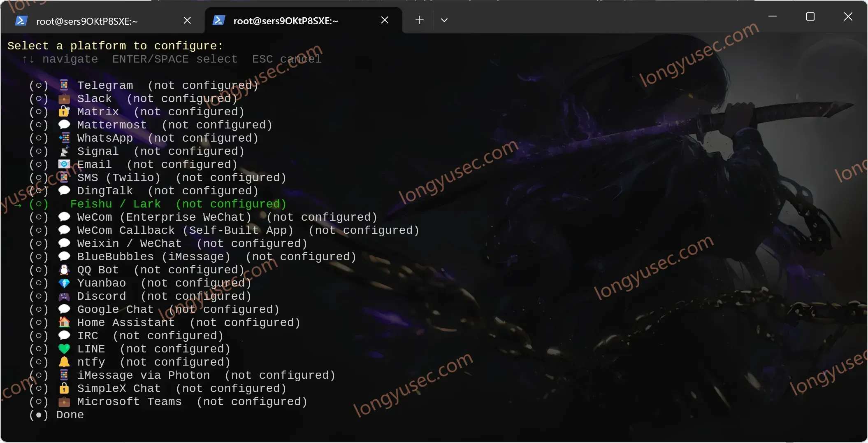Select the Discord radio option
Image resolution: width=868 pixels, height=443 pixels.
click(39, 296)
